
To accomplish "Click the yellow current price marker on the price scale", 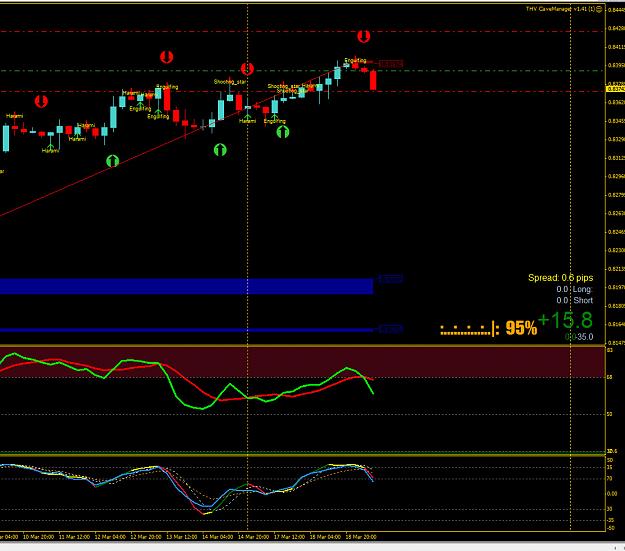I will [615, 89].
